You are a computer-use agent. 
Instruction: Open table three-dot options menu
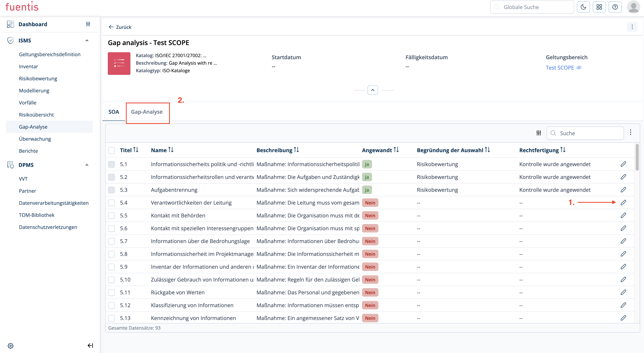pos(630,132)
